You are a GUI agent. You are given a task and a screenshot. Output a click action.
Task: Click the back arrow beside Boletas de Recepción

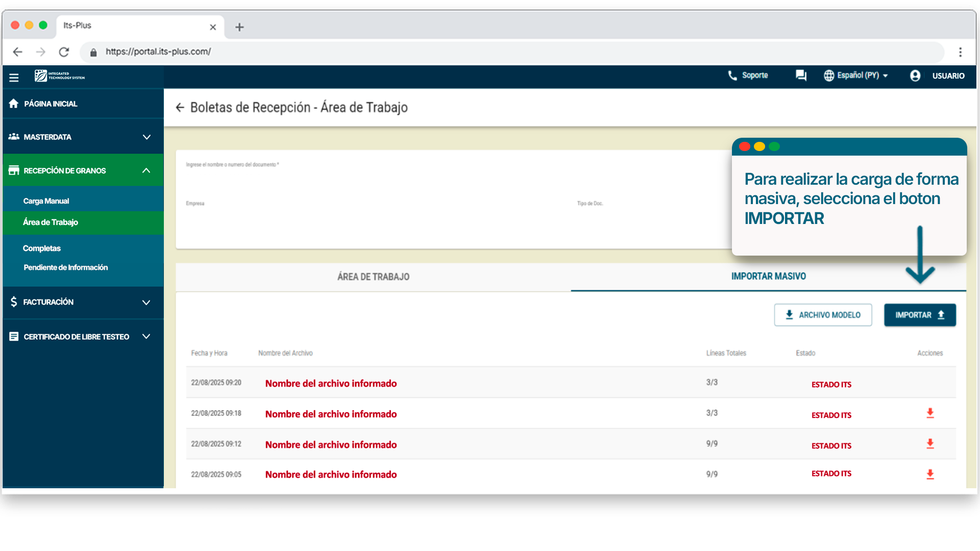point(180,108)
